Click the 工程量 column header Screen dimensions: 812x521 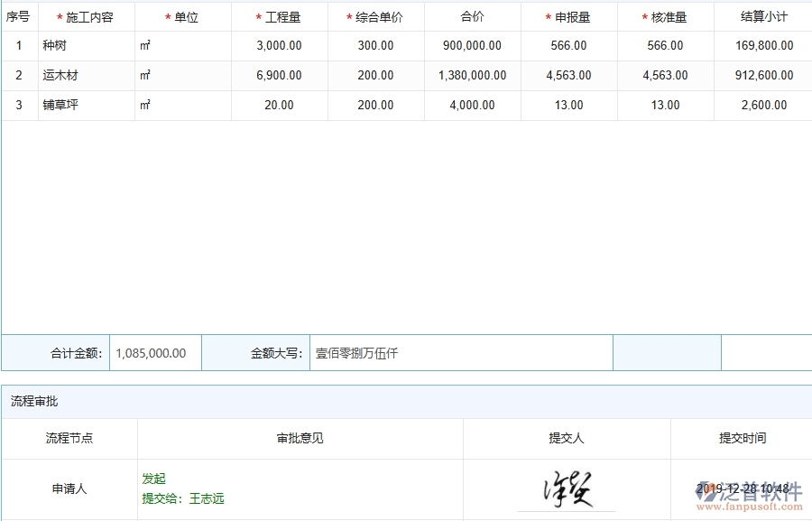tap(281, 15)
